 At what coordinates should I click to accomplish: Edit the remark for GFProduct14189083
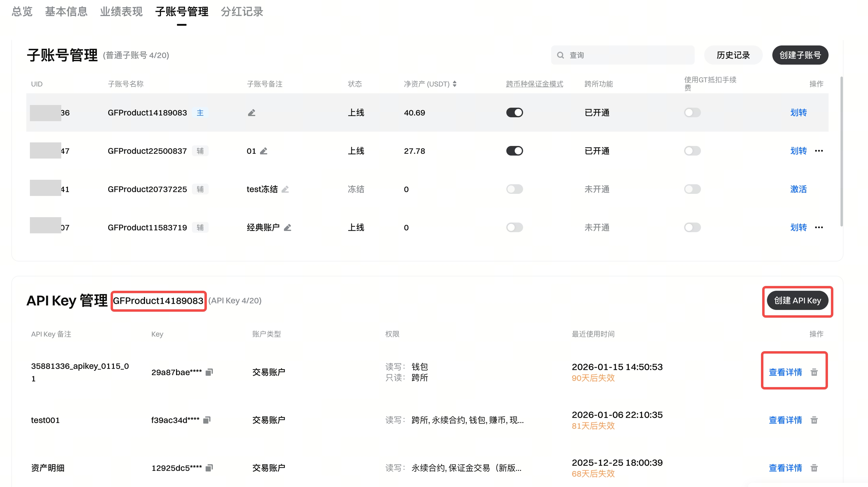[252, 113]
